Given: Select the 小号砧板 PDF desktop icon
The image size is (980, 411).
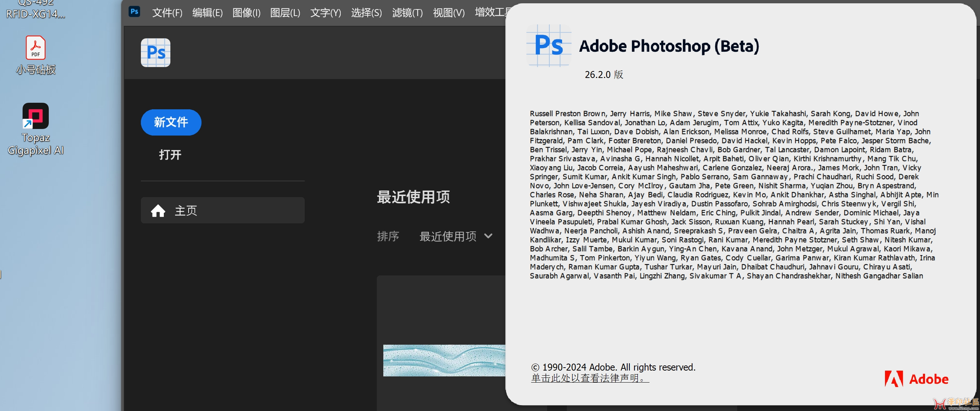Looking at the screenshot, I should [x=36, y=55].
